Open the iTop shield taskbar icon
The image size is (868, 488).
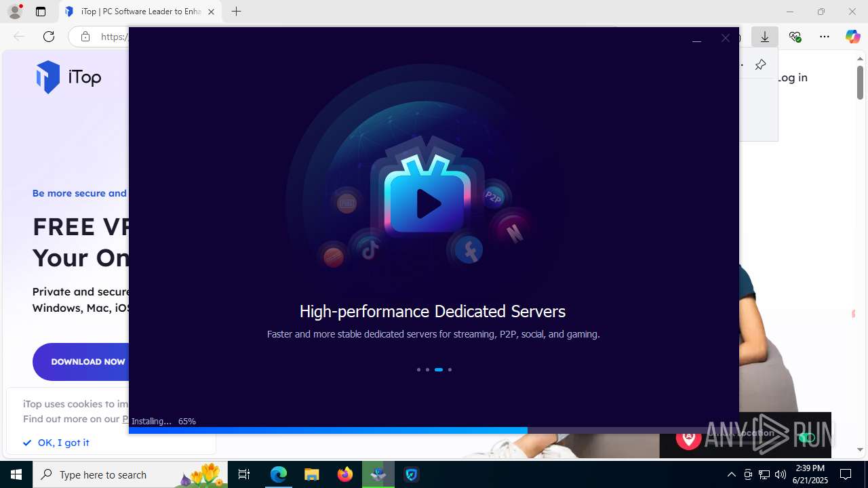click(411, 474)
